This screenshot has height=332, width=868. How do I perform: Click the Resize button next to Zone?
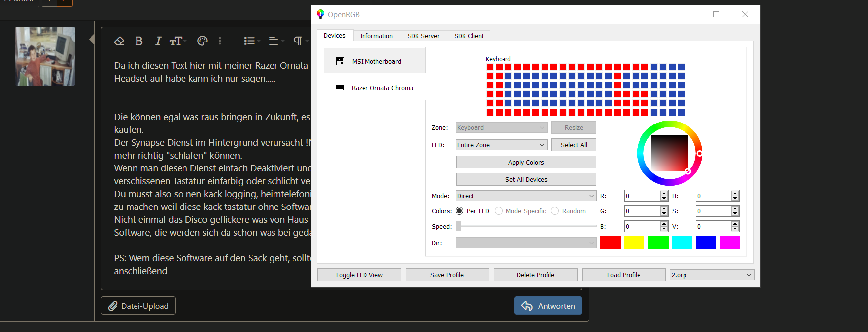coord(574,127)
